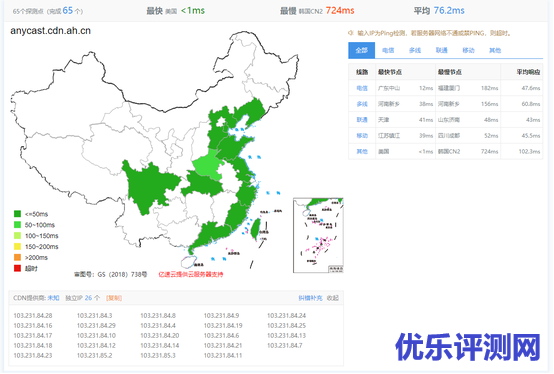This screenshot has width=554, height=374.
Task: Click the 电信 row link in table
Action: coord(362,88)
